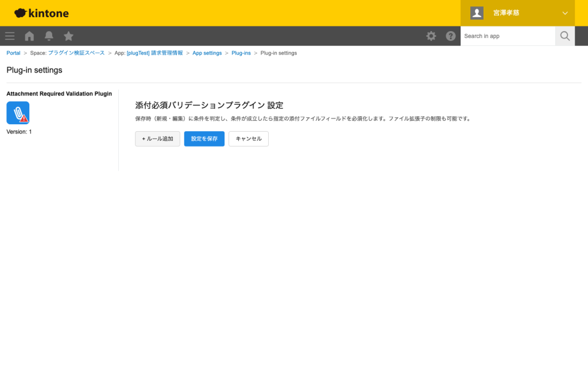
Task: Click the user avatar for 宮澤孝慈
Action: (477, 13)
